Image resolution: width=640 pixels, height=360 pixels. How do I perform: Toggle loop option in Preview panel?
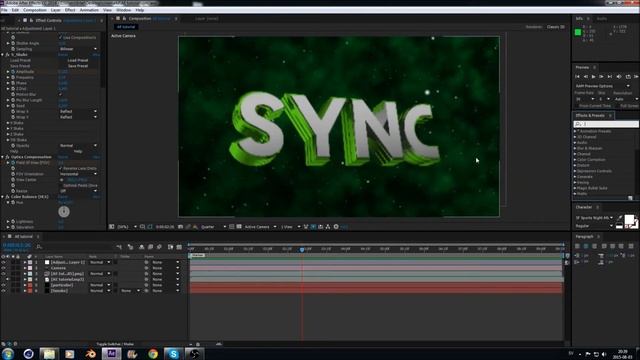[x=628, y=77]
